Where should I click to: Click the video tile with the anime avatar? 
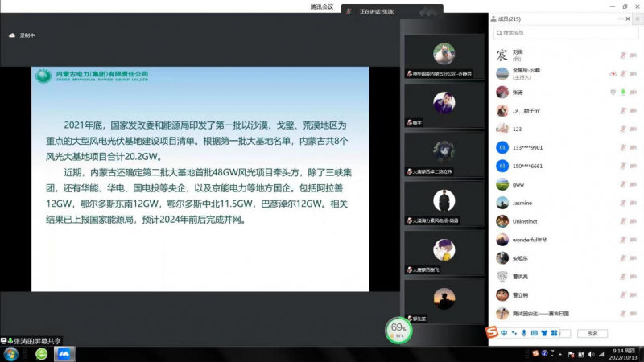(x=444, y=154)
